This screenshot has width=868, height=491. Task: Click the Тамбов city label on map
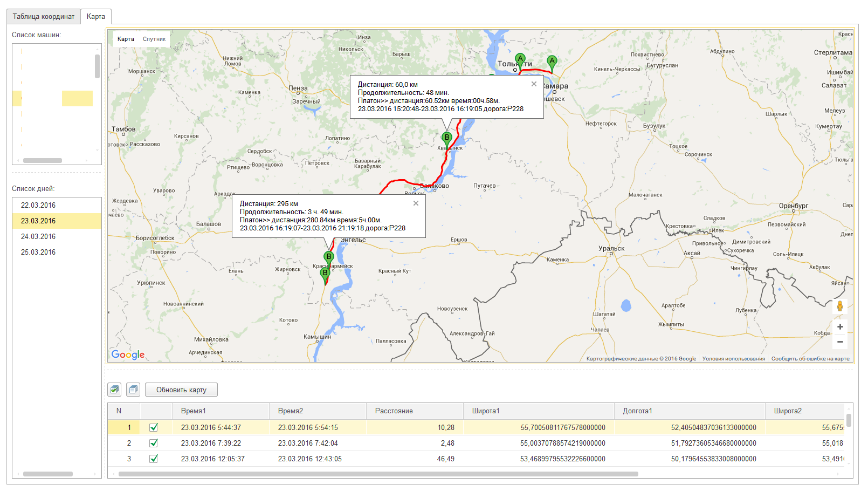coord(123,129)
